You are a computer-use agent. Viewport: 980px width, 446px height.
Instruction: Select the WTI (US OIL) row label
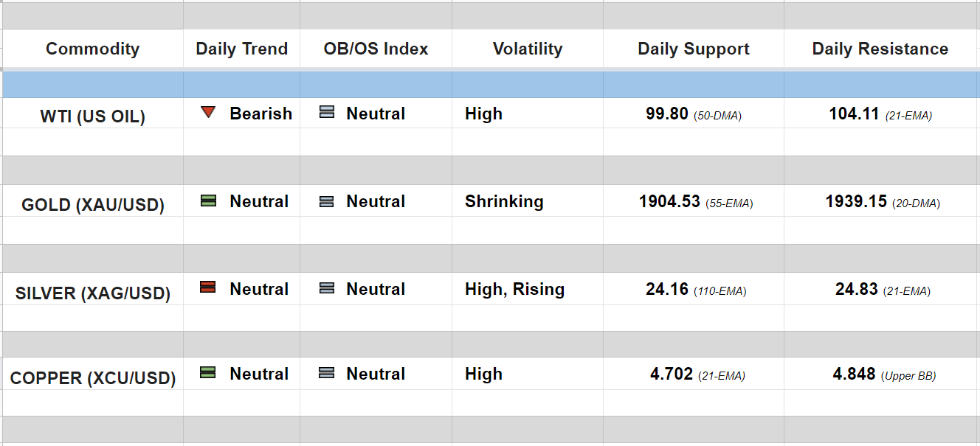92,116
